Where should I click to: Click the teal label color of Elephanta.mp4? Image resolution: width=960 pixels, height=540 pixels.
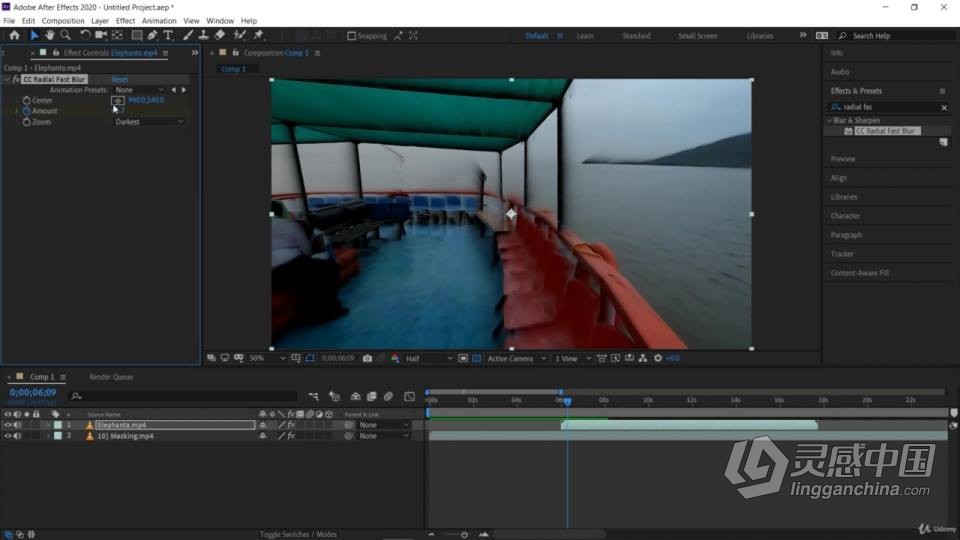pyautogui.click(x=58, y=425)
